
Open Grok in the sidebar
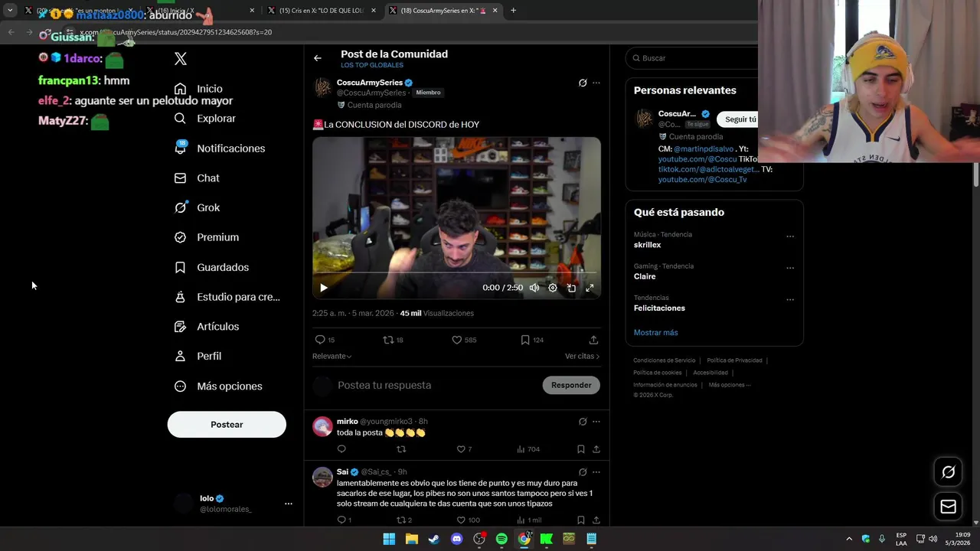point(197,207)
